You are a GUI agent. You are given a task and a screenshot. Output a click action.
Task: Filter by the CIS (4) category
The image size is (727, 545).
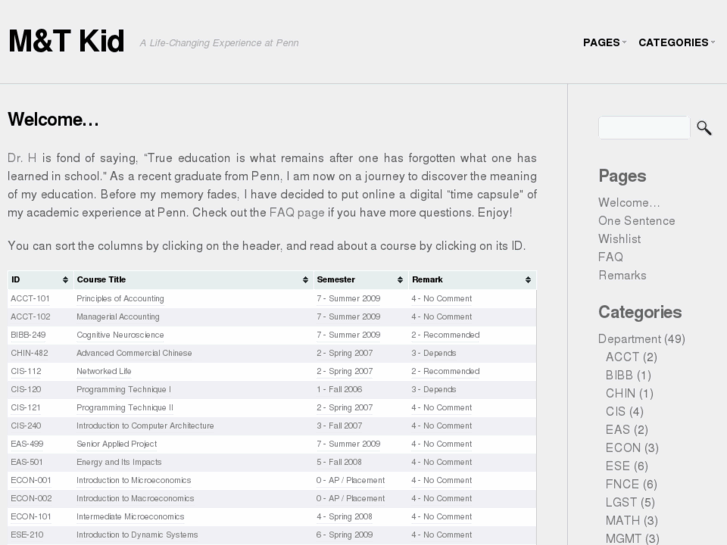624,411
